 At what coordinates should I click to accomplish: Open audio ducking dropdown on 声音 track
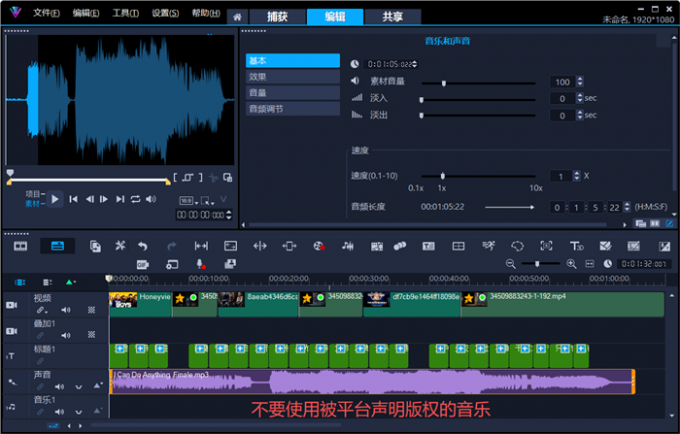(x=98, y=385)
